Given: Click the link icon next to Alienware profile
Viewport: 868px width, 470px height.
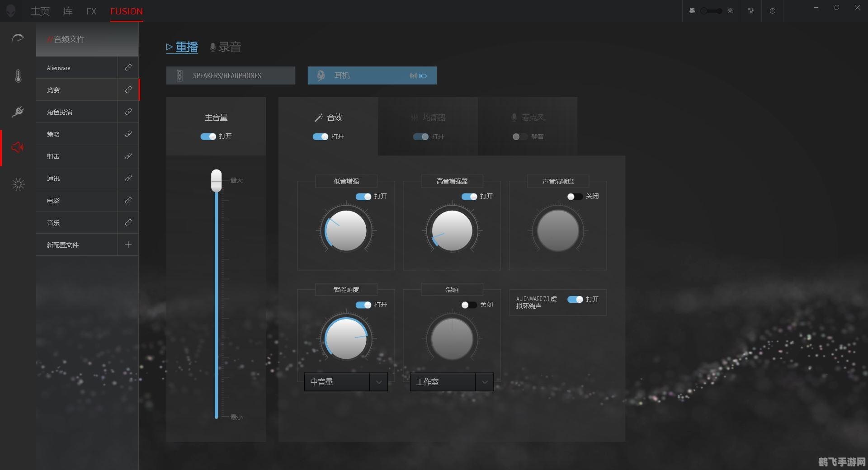Looking at the screenshot, I should pos(128,68).
